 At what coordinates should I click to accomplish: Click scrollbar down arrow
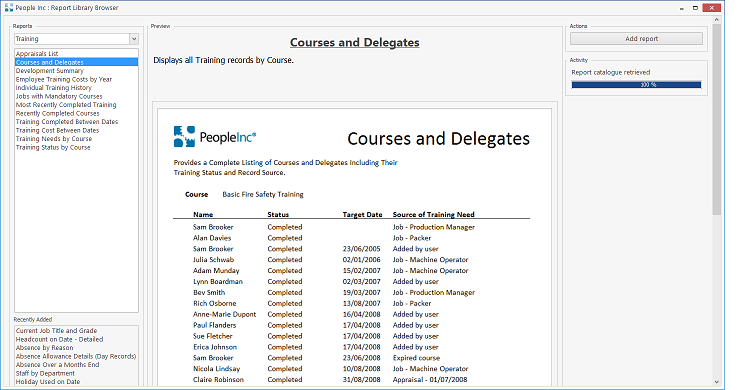coord(717,382)
